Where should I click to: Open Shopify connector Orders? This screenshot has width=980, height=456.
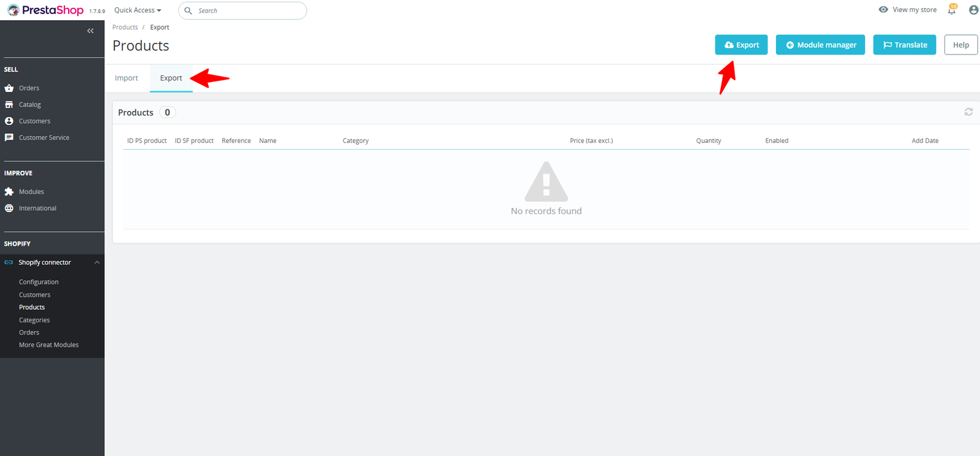(x=29, y=332)
